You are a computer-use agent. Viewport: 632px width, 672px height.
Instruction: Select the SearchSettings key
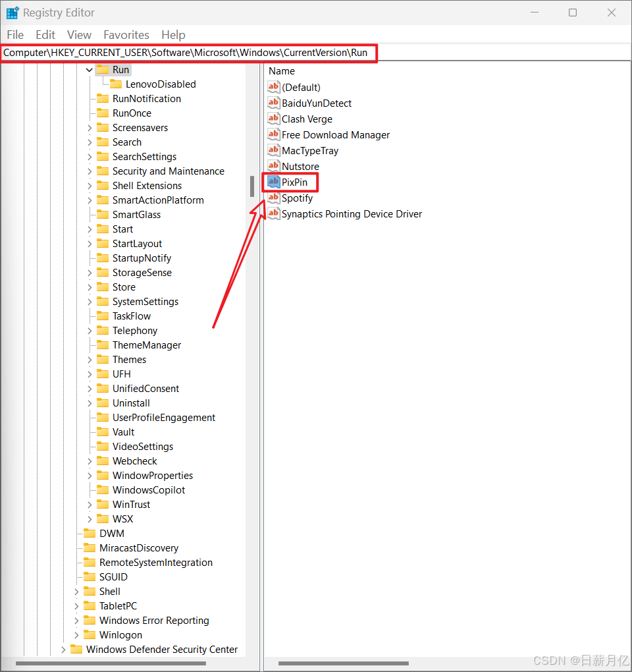tap(144, 157)
